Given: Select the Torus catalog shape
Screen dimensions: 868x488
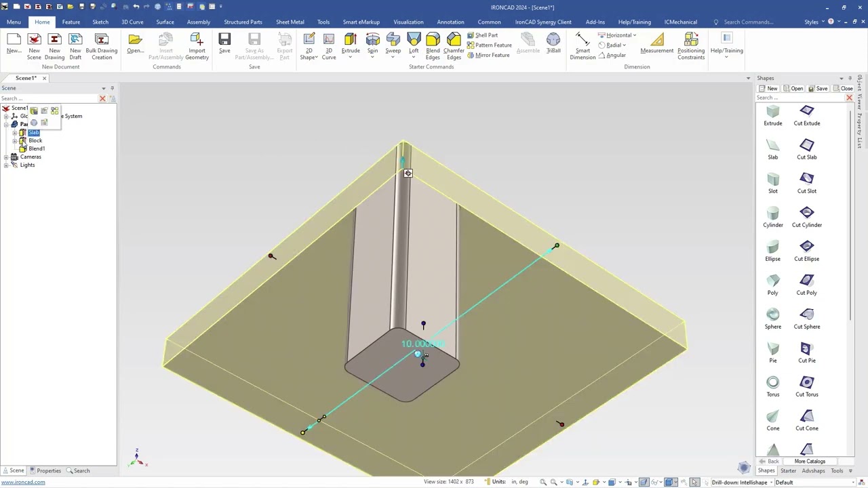Looking at the screenshot, I should [x=773, y=387].
